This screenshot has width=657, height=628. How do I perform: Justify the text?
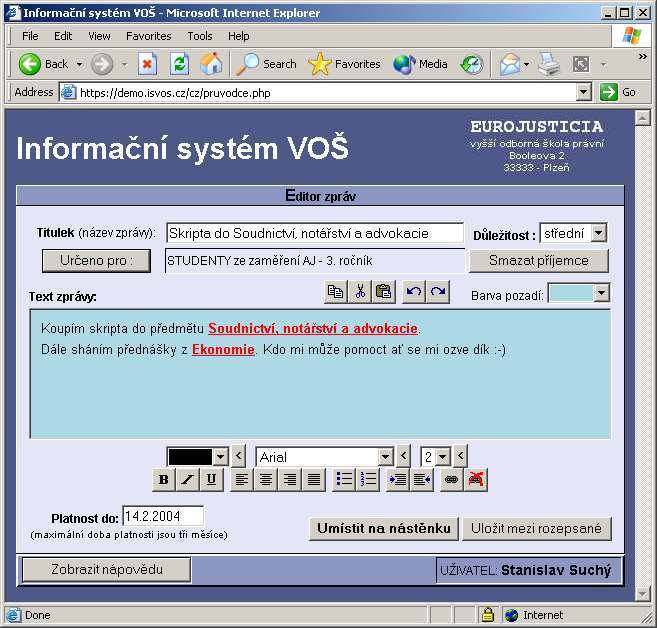314,479
